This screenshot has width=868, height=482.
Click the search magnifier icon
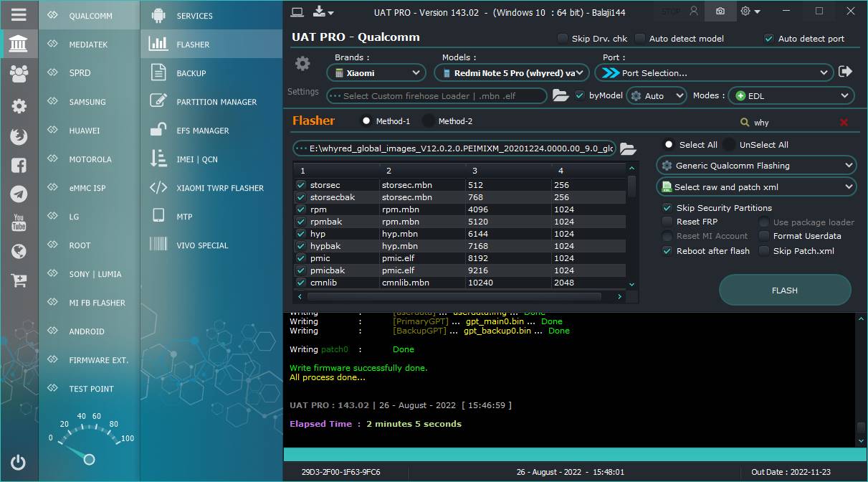[x=745, y=123]
